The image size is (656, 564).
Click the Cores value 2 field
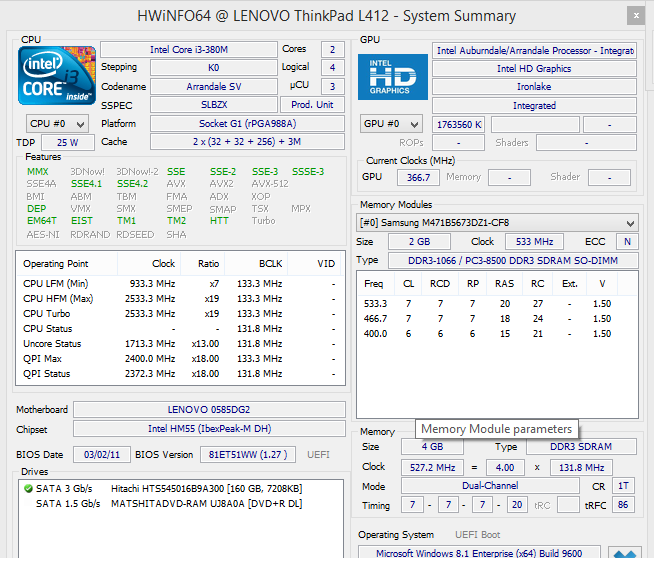coord(333,49)
